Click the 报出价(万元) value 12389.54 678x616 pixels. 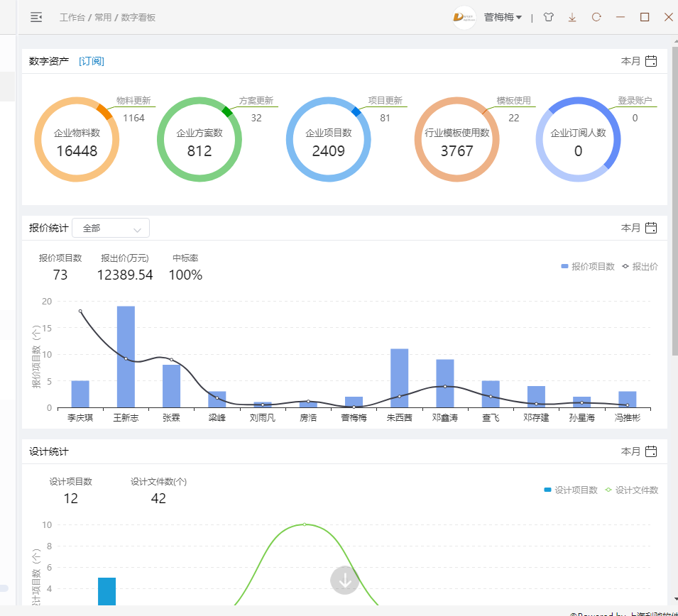125,275
